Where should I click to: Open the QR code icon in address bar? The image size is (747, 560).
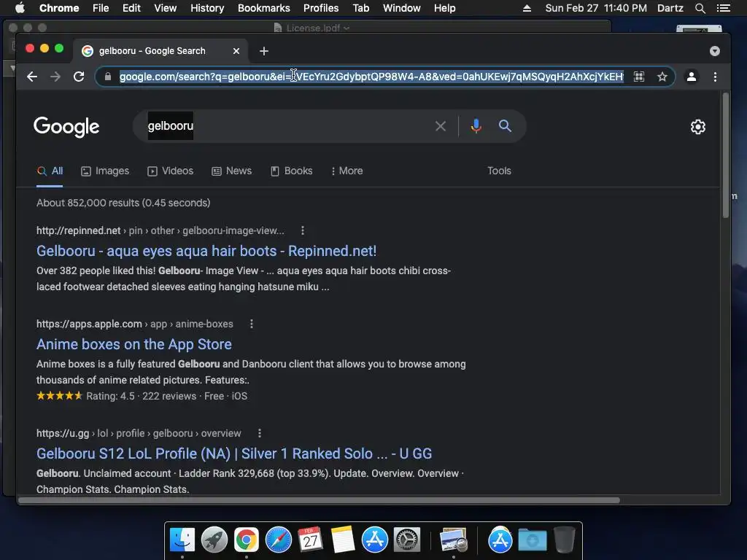(x=639, y=77)
